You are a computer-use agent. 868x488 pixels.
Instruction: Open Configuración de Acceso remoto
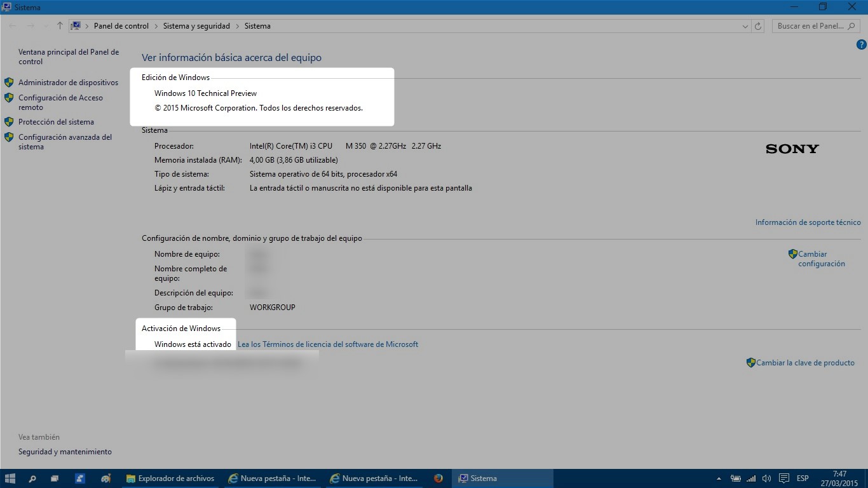tap(60, 102)
